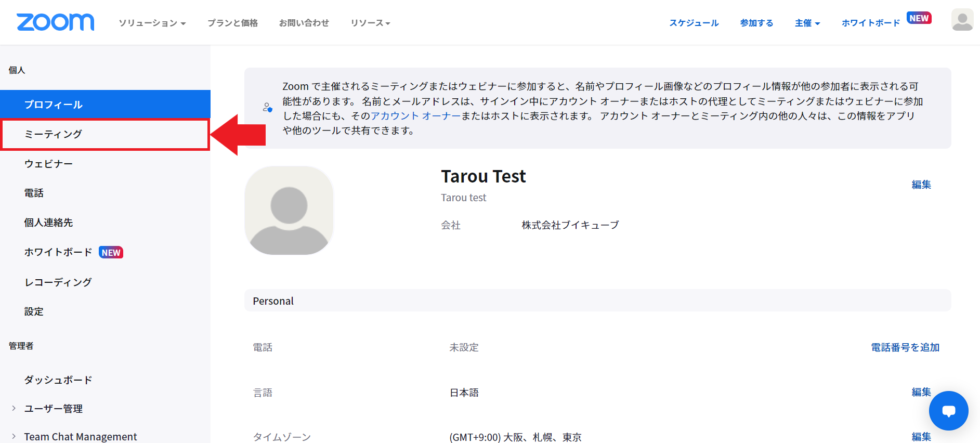Click the Tarou test display name subtitle

463,198
